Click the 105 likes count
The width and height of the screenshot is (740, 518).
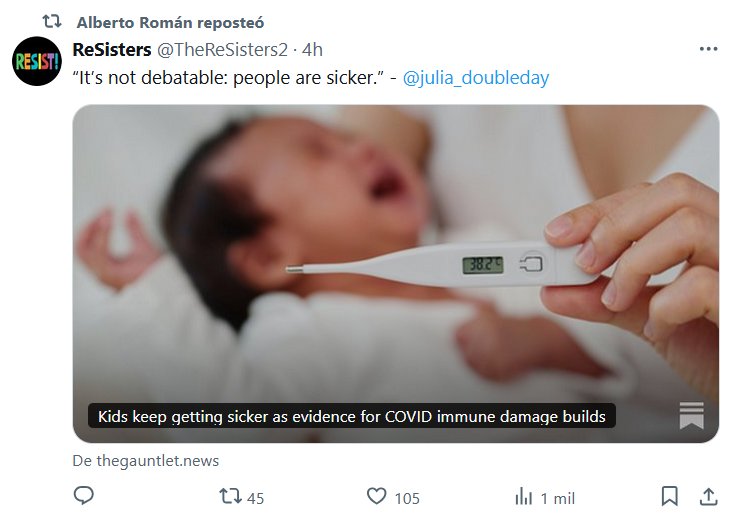(x=407, y=497)
